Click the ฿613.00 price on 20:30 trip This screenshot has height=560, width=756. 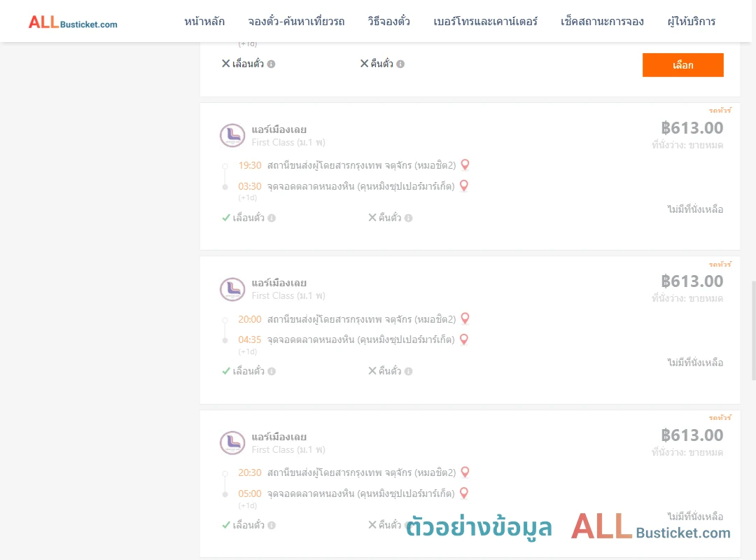pyautogui.click(x=692, y=435)
